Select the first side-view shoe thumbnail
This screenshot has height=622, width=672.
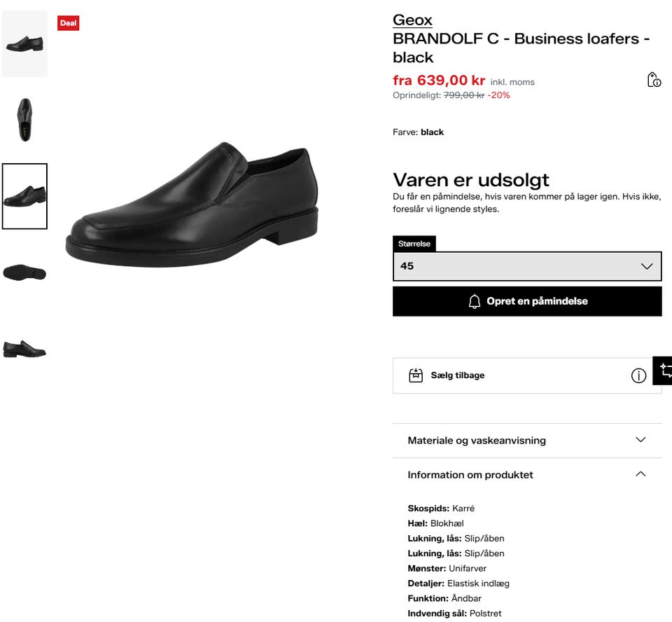pos(24,43)
